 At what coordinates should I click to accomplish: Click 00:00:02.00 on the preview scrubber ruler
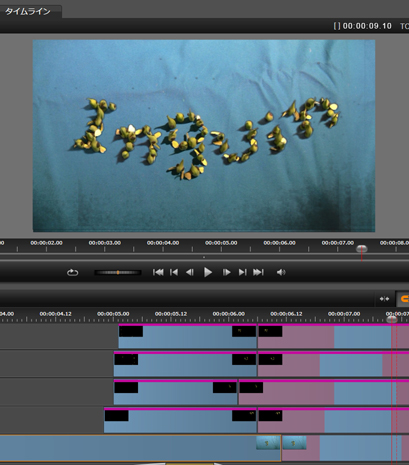pyautogui.click(x=46, y=243)
